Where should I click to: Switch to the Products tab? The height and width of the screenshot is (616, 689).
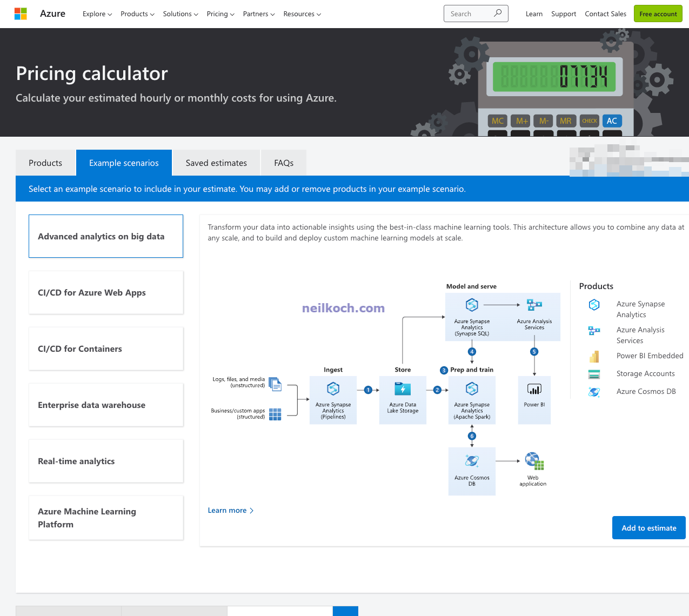pos(45,163)
